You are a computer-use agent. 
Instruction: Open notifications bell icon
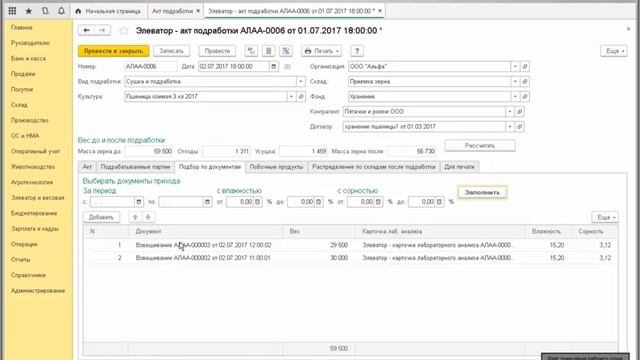[61, 11]
